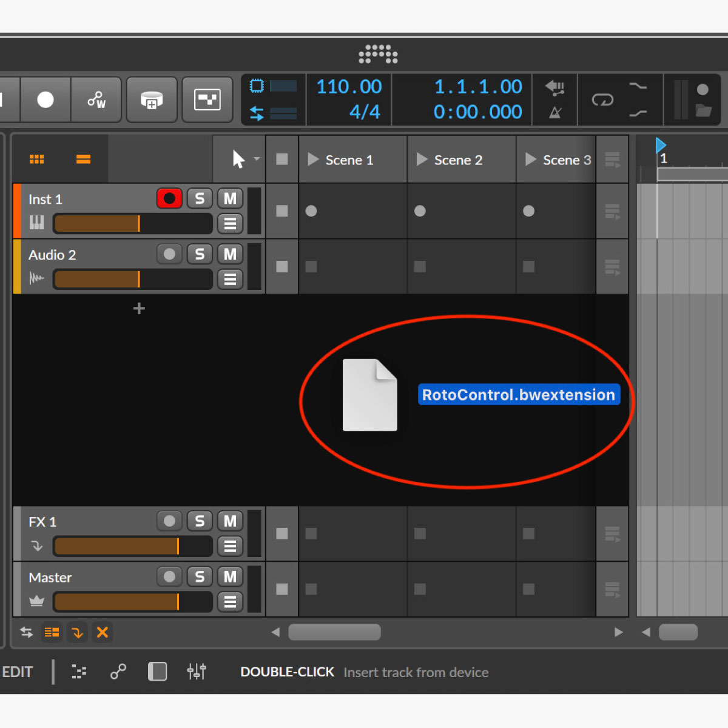This screenshot has width=728, height=728.
Task: Click the FX 1 volume fader
Action: 133,547
